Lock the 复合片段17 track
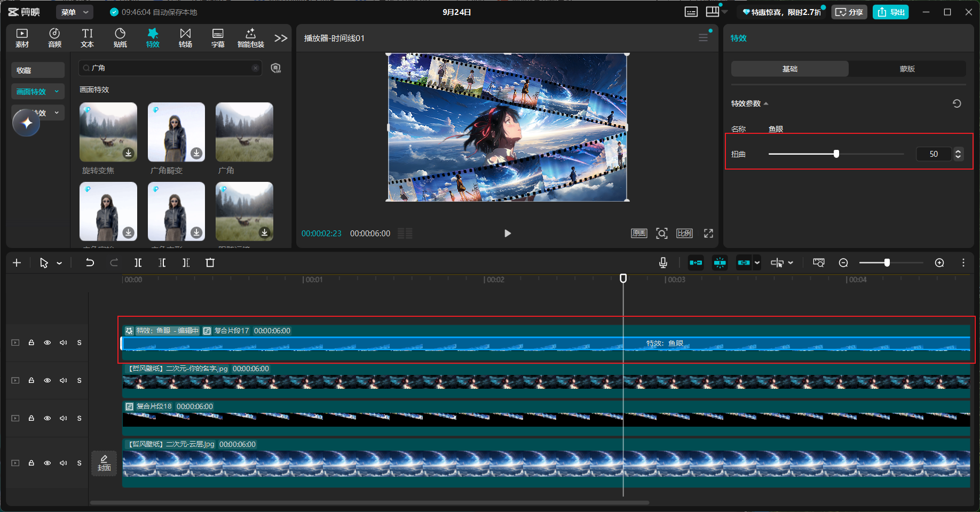The height and width of the screenshot is (512, 980). [x=31, y=342]
